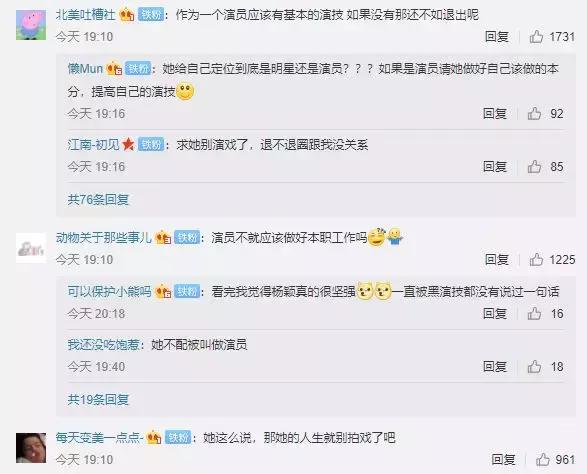587x474 pixels.
Task: Click the 铁粉 badge next to 北美吐槽社
Action: pyautogui.click(x=151, y=15)
